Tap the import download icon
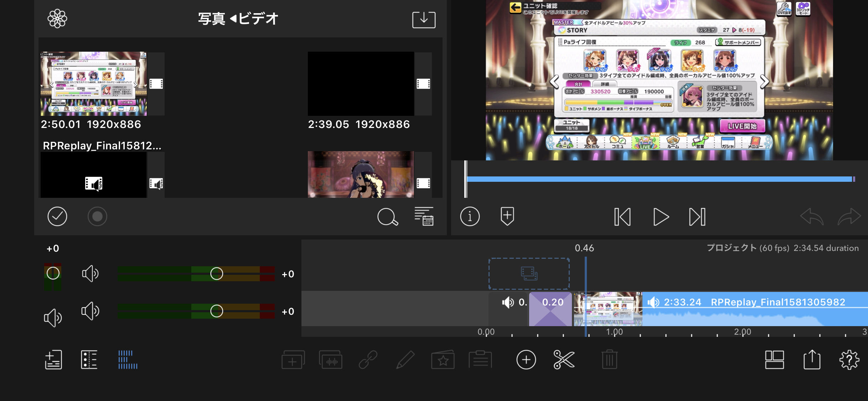Viewport: 868px width, 401px height. (x=424, y=20)
